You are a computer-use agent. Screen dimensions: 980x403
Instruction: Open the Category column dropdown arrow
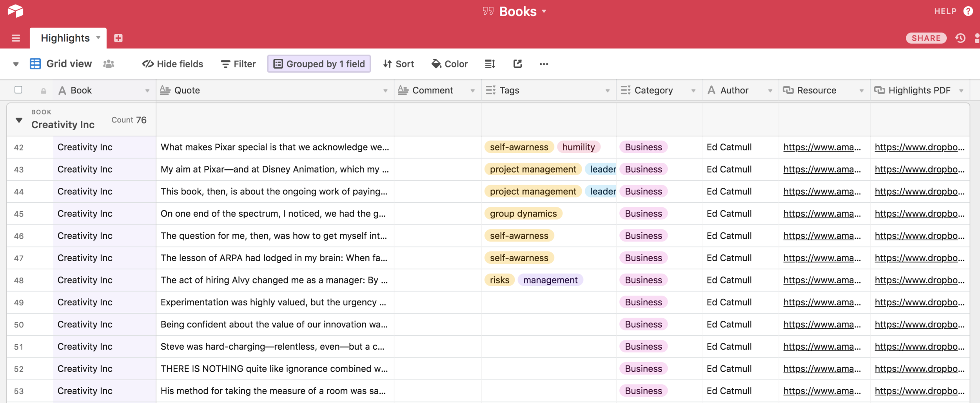tap(693, 91)
